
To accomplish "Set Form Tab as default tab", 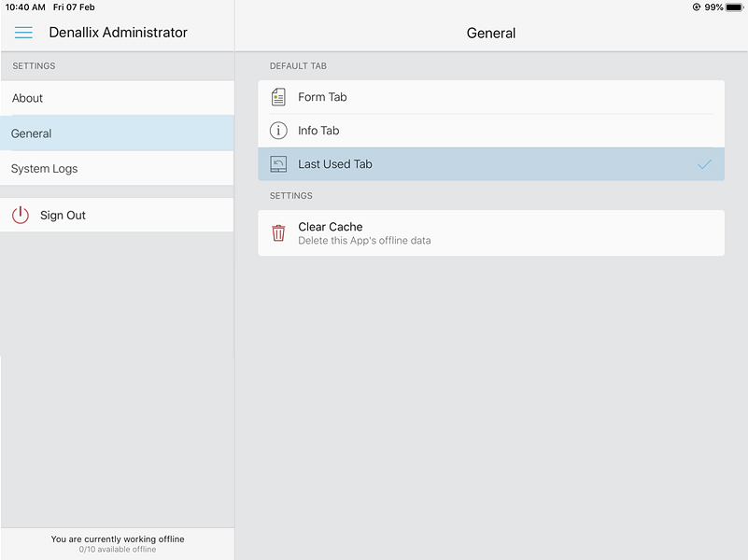I will tap(491, 97).
